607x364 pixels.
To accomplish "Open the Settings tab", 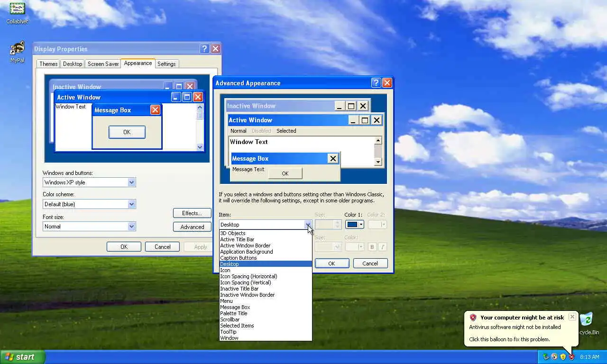I will 166,64.
